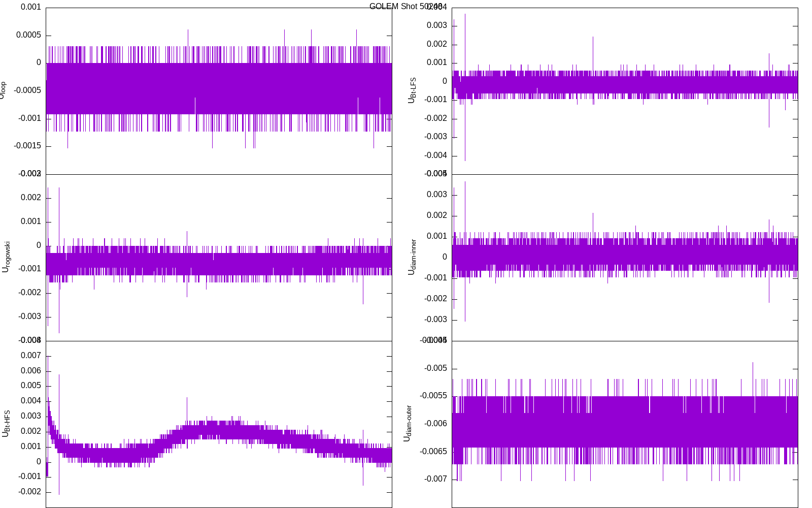Click the U_diam-inner y-axis label

[x=412, y=257]
